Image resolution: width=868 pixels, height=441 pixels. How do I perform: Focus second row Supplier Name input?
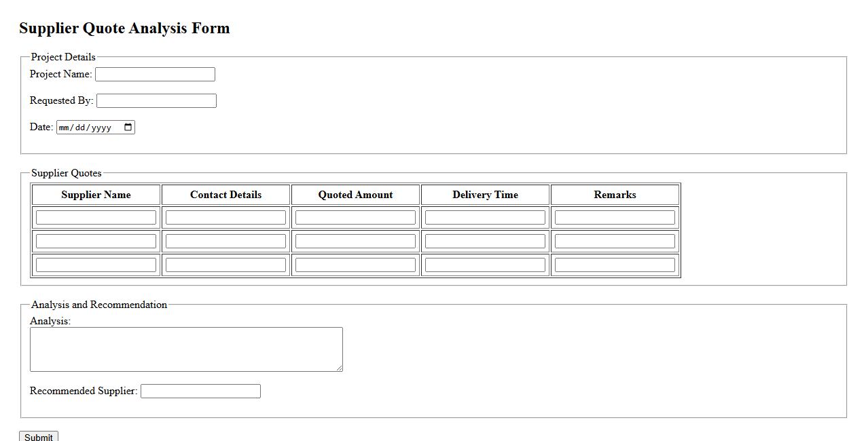click(x=96, y=241)
